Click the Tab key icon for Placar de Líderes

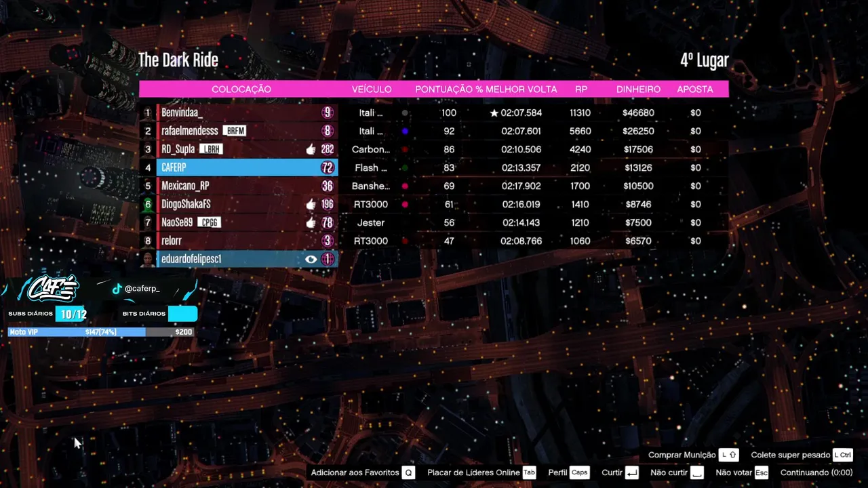coord(529,472)
